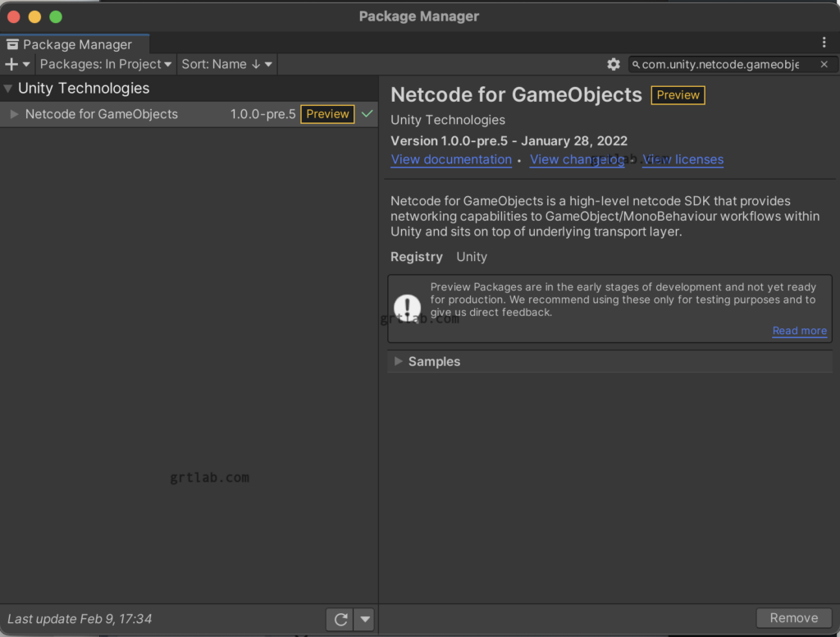Open View documentation link
The width and height of the screenshot is (840, 637).
[450, 159]
